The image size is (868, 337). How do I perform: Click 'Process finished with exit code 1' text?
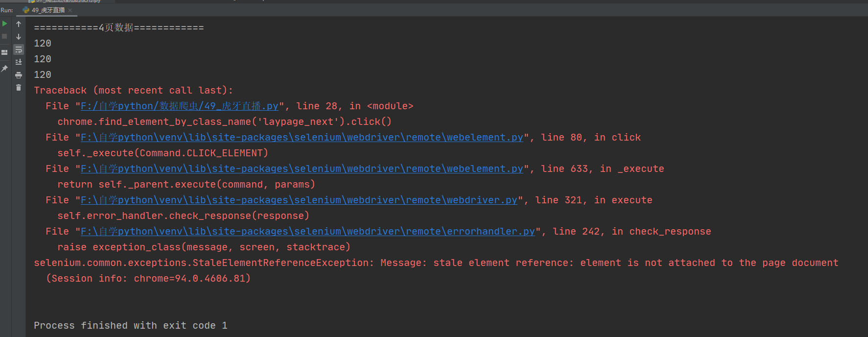[x=131, y=326]
